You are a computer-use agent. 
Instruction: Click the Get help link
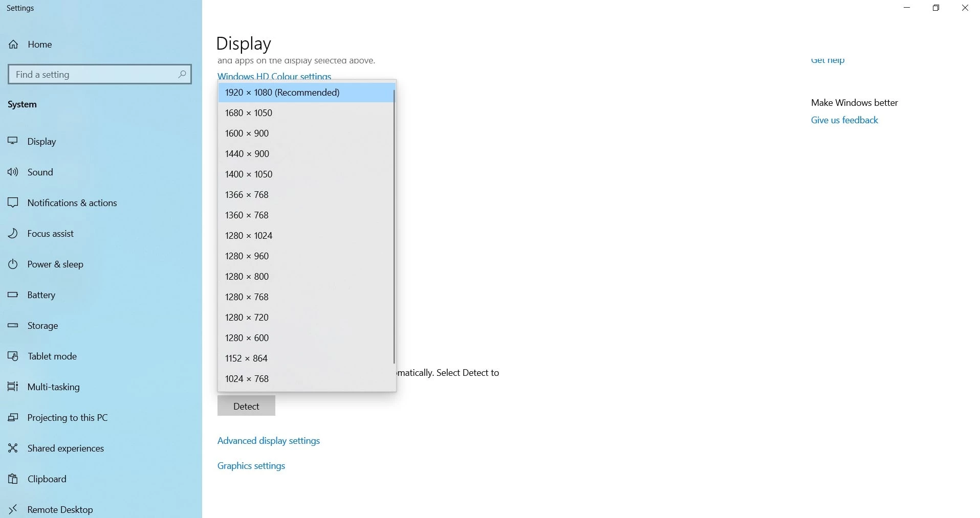pos(827,60)
